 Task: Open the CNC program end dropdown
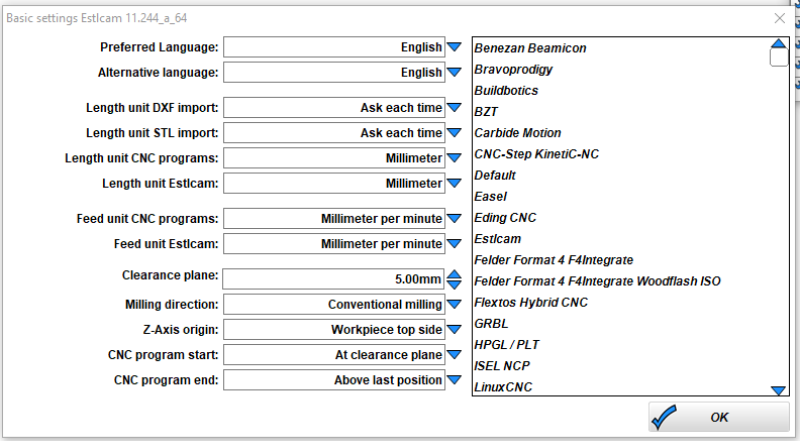click(x=454, y=380)
